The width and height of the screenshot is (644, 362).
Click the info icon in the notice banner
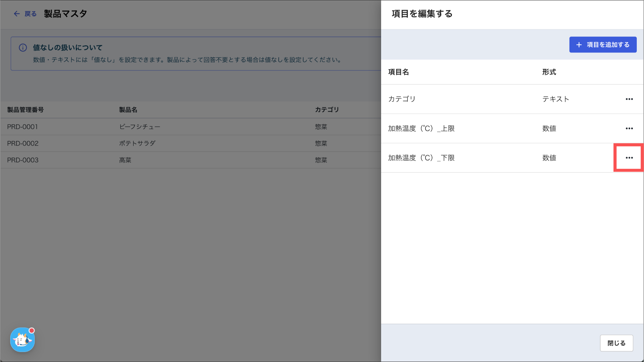[x=23, y=47]
